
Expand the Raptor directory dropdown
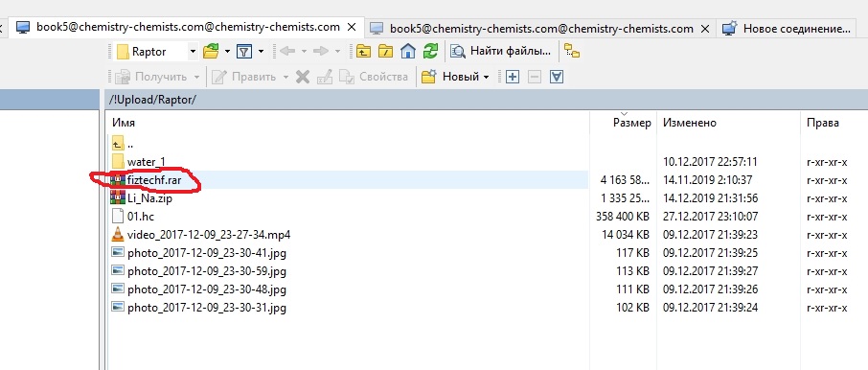[193, 52]
